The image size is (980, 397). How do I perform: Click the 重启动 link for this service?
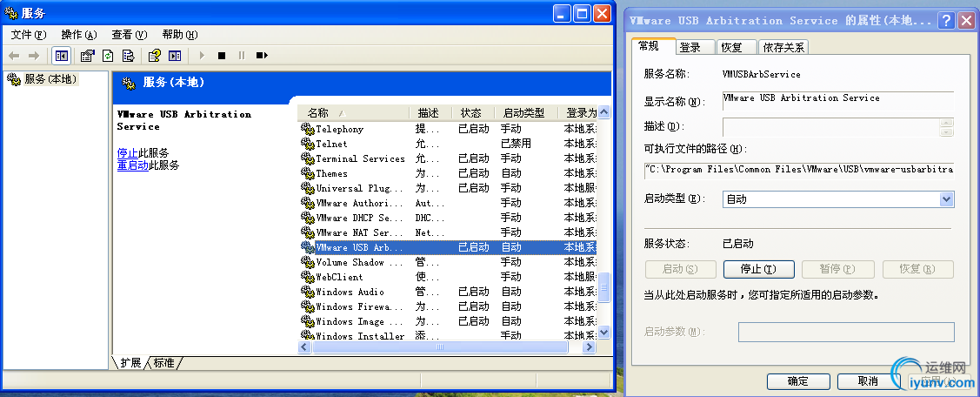(x=132, y=165)
